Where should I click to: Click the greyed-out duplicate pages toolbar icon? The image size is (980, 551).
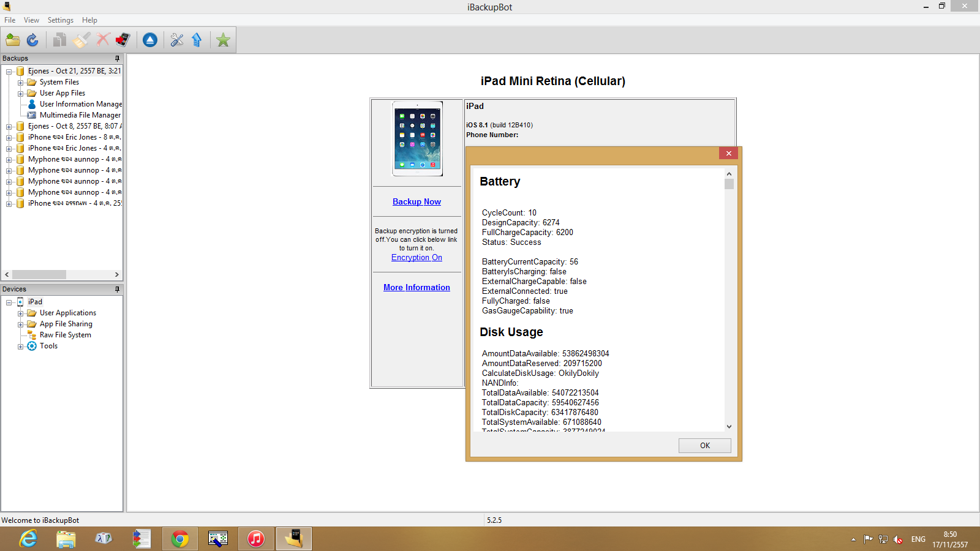pos(59,40)
